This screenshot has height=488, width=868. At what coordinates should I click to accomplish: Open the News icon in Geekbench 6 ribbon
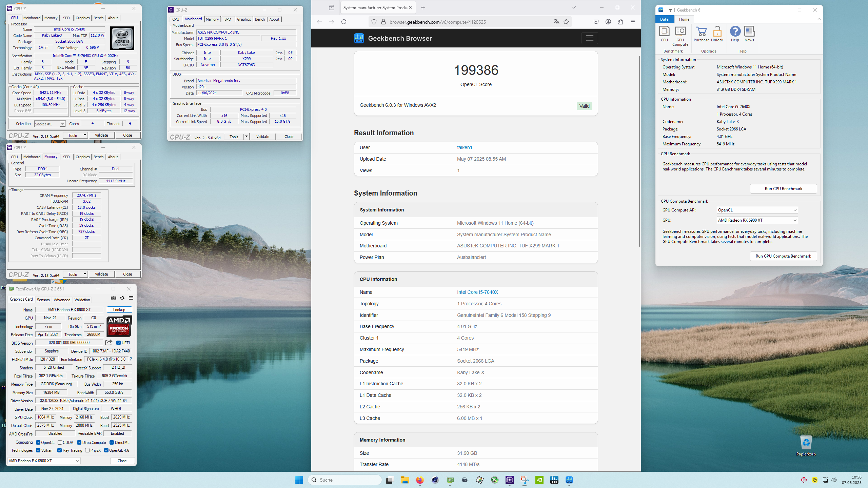[x=749, y=34]
